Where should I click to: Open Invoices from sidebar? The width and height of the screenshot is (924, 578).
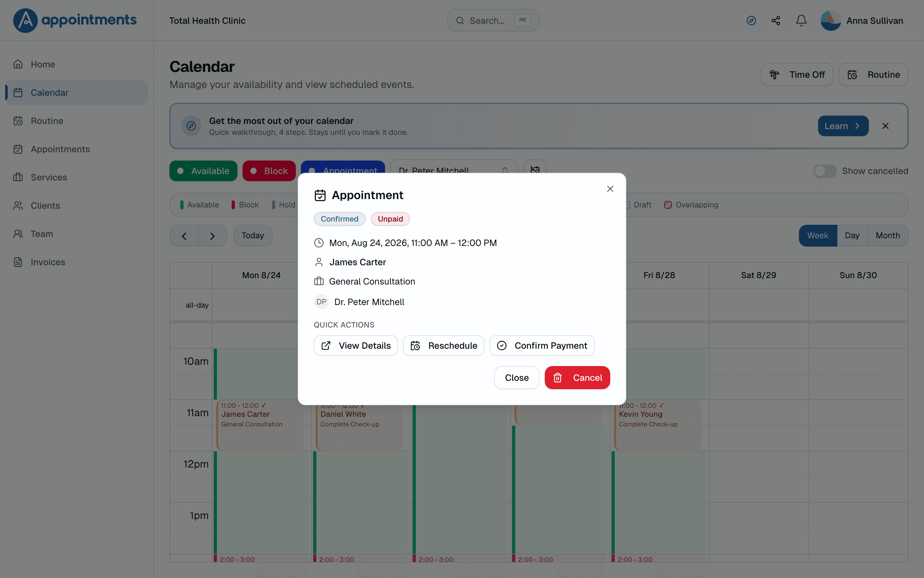point(77,262)
